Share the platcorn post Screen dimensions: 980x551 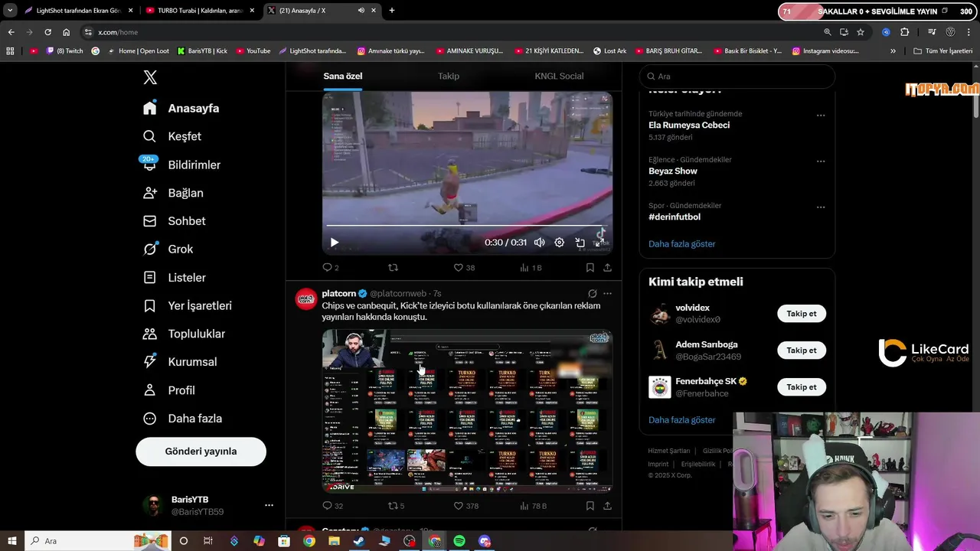click(x=607, y=506)
